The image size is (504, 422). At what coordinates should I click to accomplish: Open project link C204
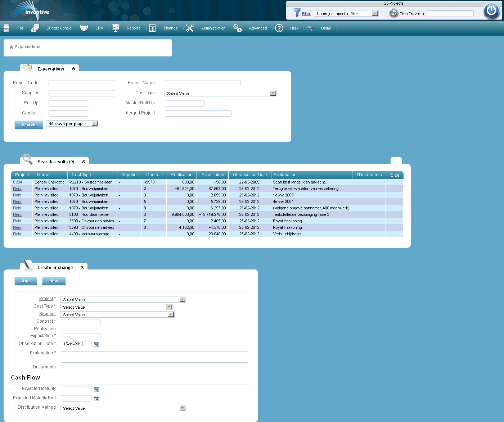(18, 182)
